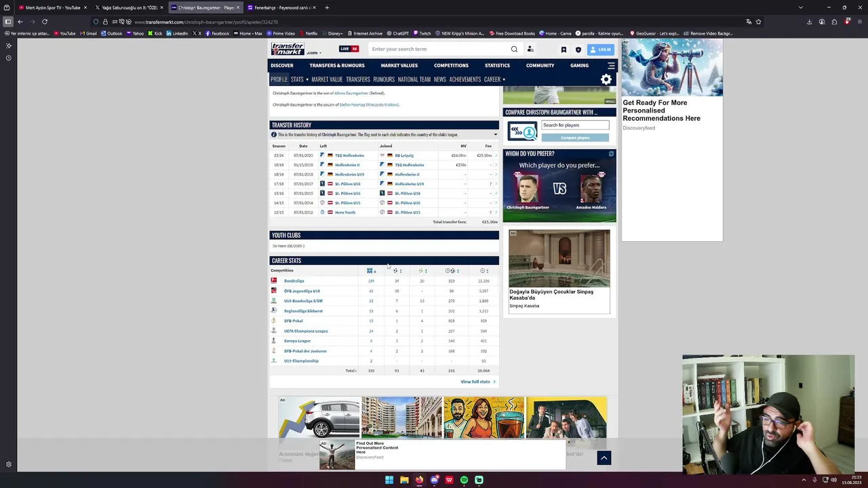Open the browser sidebar history icon

click(9, 58)
